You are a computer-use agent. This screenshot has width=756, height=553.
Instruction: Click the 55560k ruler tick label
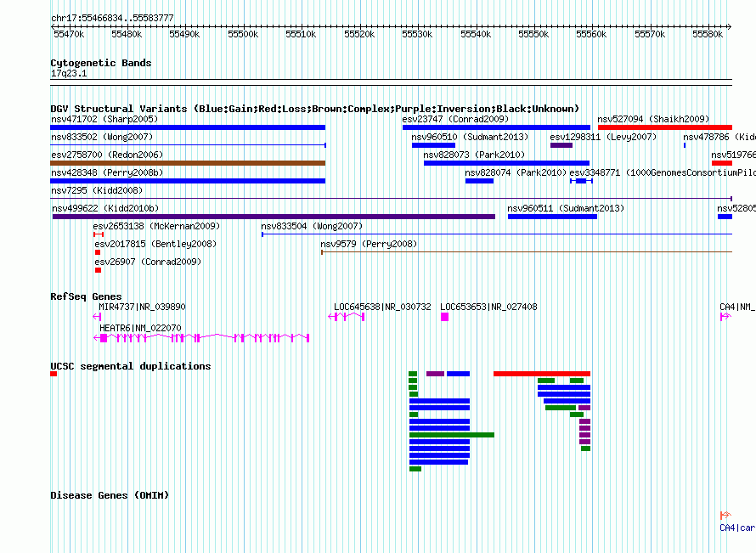pos(591,34)
